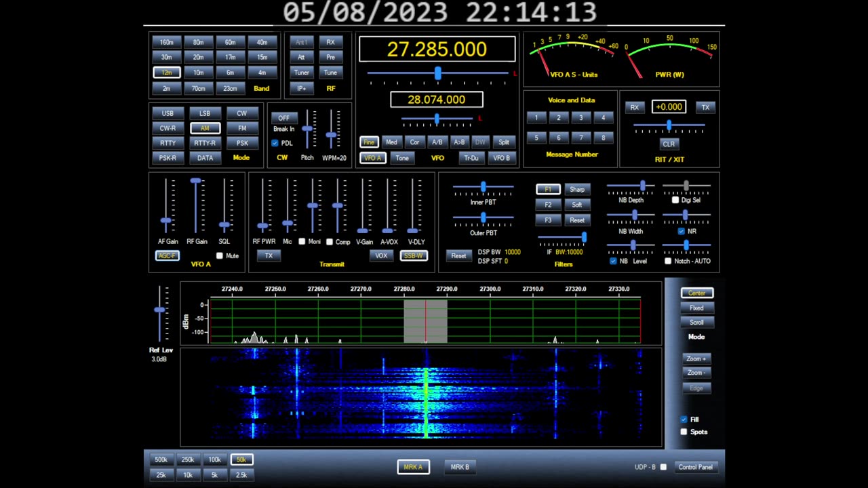Click the Tr-Du button
Image resolution: width=868 pixels, height=488 pixels.
[471, 158]
